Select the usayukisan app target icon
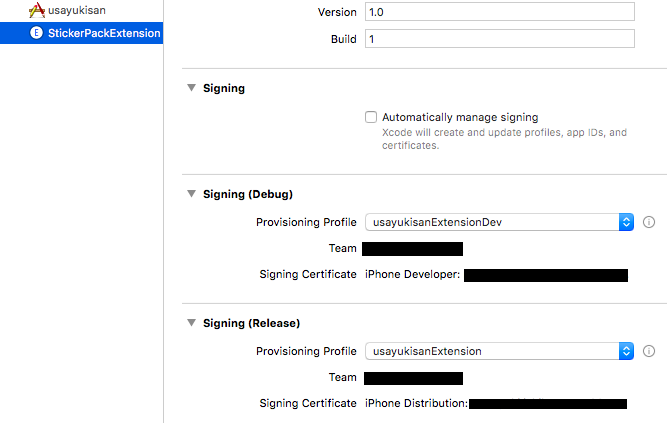The width and height of the screenshot is (667, 423). tap(37, 10)
